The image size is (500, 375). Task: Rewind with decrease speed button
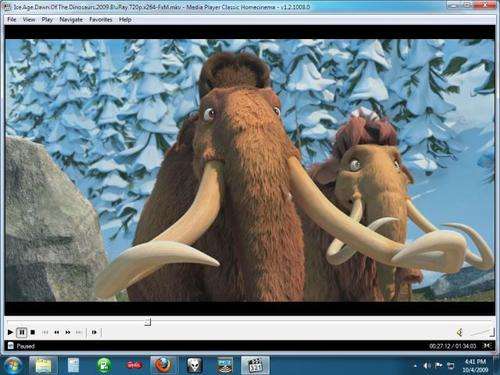(x=57, y=332)
